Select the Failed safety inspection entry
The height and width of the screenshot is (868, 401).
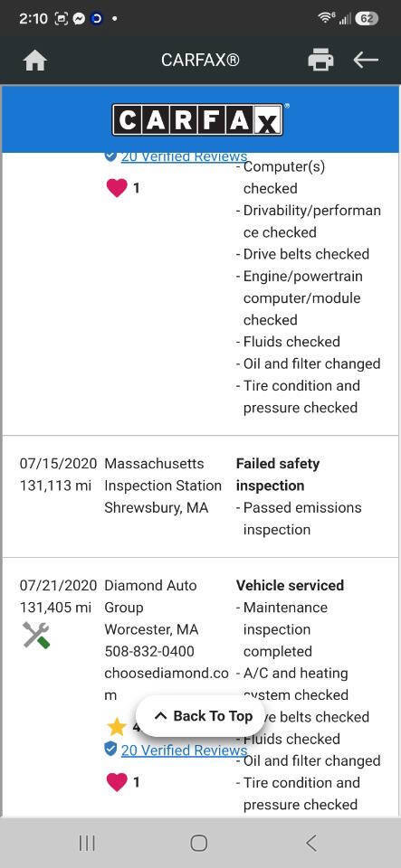coord(278,475)
